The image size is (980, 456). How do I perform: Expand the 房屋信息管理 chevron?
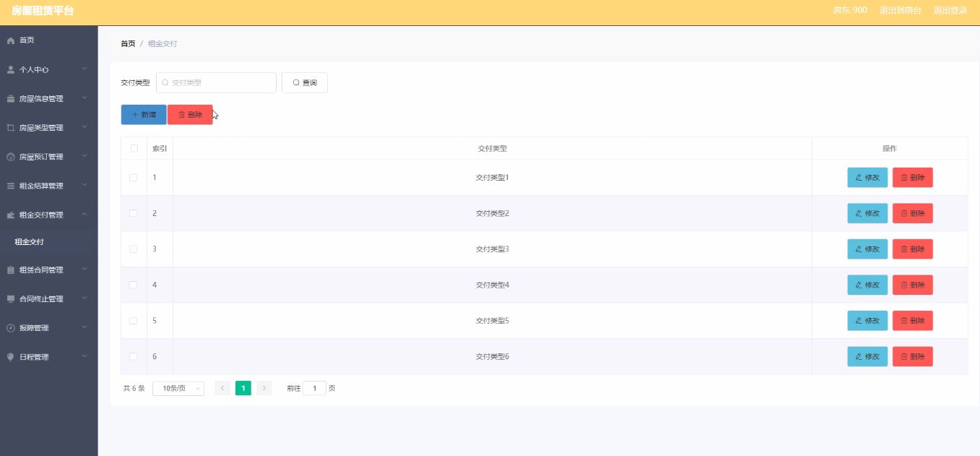click(x=84, y=98)
